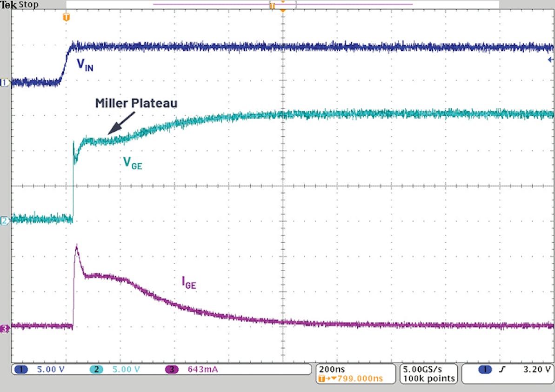This screenshot has height=392, width=555.
Task: Click the Miller Plateau annotation label
Action: [137, 104]
